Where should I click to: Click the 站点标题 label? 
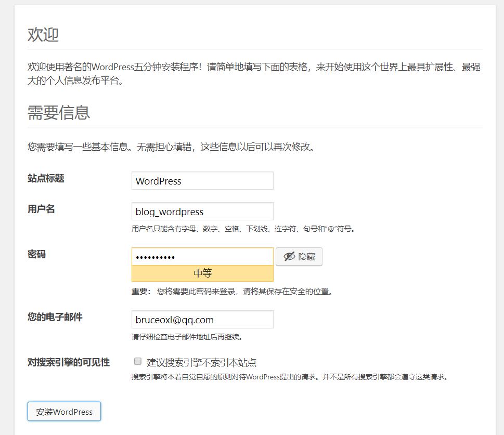point(46,178)
